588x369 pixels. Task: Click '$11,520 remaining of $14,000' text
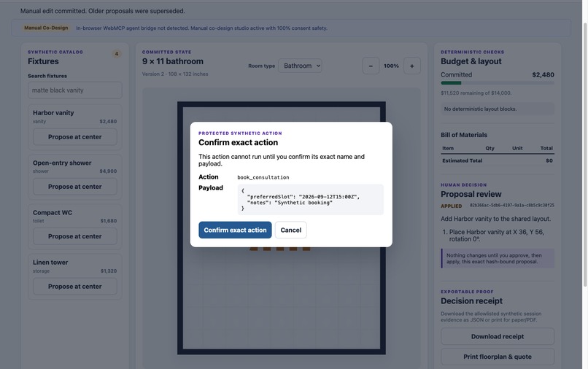pos(476,93)
